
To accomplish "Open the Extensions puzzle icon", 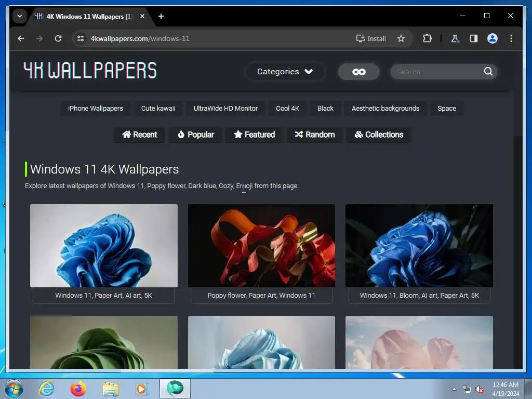I will tap(427, 38).
